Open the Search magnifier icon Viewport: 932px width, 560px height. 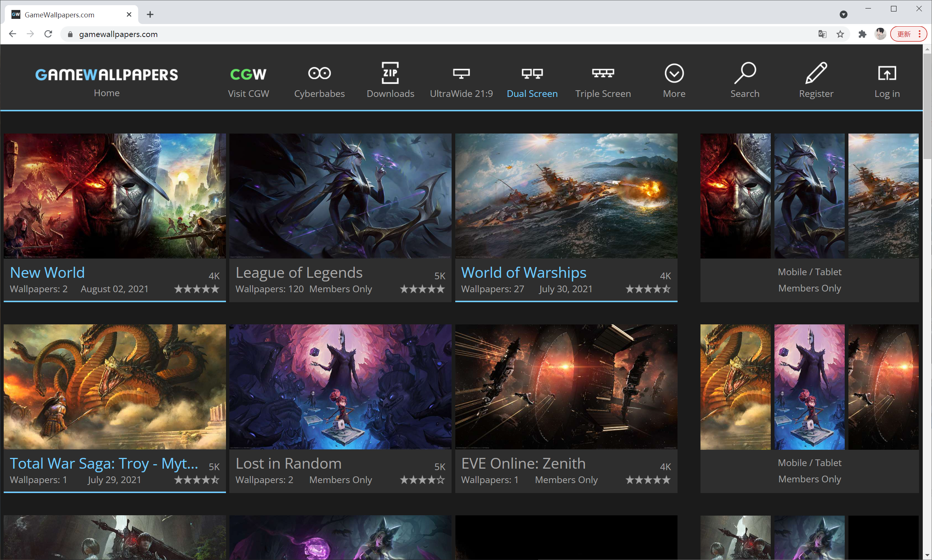pyautogui.click(x=745, y=73)
